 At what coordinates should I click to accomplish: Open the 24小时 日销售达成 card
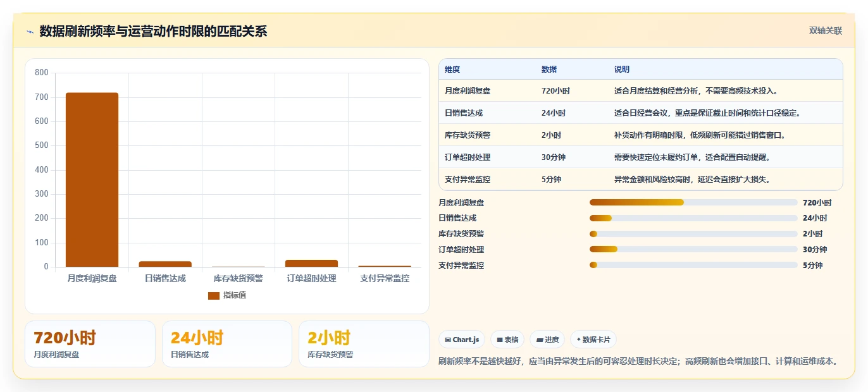(x=227, y=344)
